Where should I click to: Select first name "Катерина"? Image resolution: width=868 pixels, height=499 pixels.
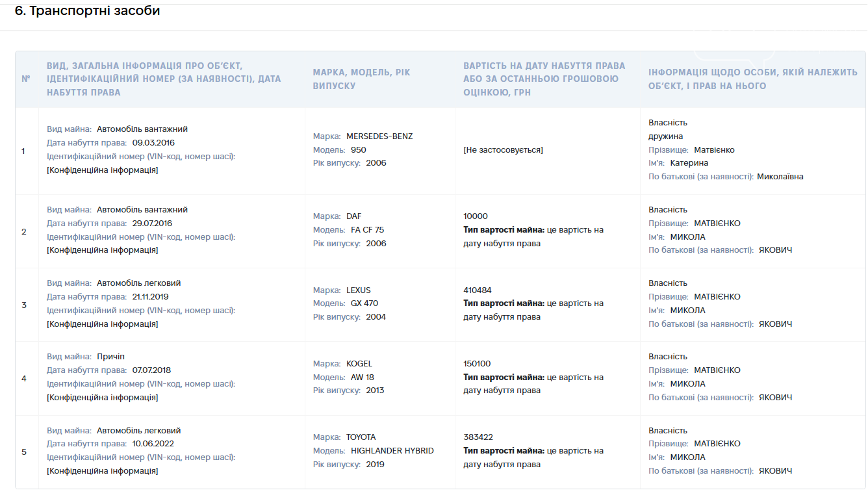[689, 162]
